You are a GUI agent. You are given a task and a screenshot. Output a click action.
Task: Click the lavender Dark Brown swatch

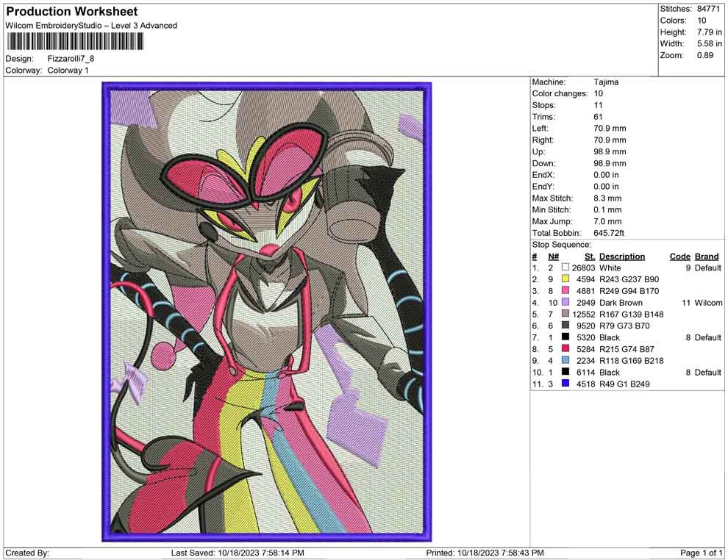coord(565,302)
